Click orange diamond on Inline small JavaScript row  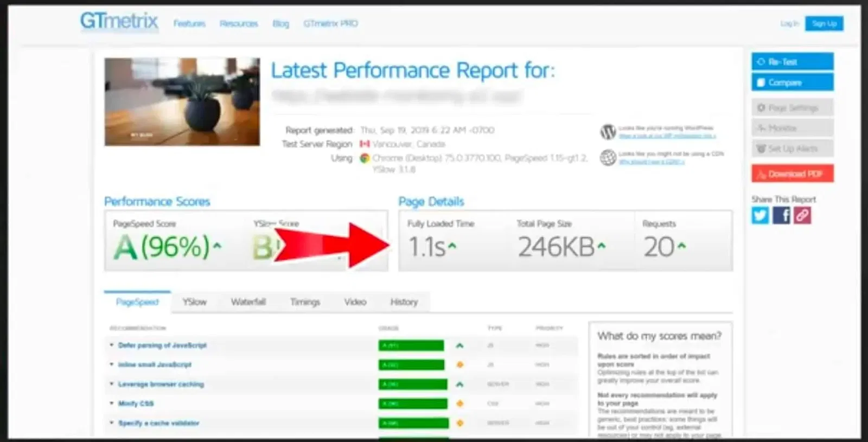click(x=460, y=365)
